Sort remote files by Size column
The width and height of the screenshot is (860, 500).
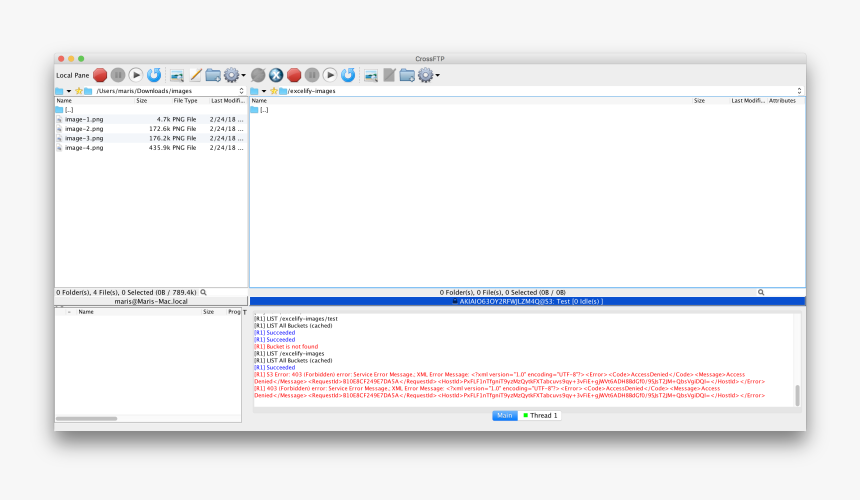(710, 101)
